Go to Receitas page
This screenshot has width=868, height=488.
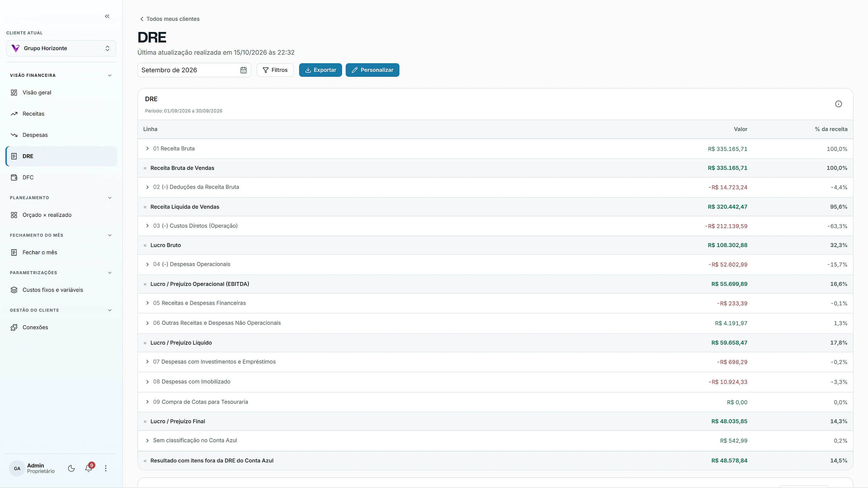[61, 114]
